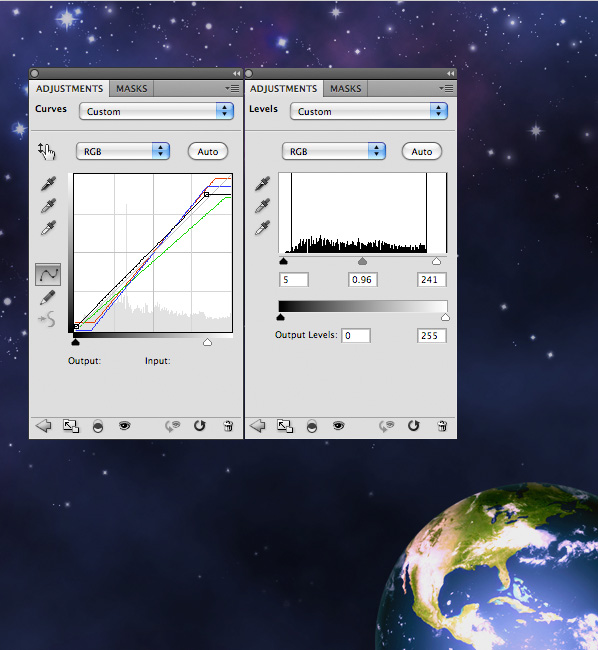Pick the black point eyedropper in Levels panel
The image size is (598, 650).
pos(263,183)
